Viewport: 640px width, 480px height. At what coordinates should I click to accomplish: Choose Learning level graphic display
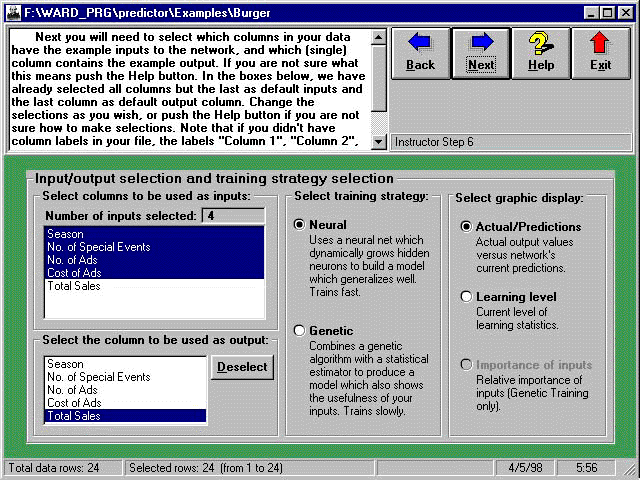466,297
